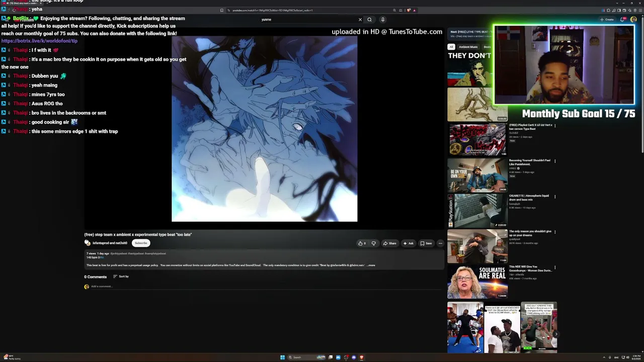Share the "too late" video
The width and height of the screenshot is (644, 362).
(389, 243)
